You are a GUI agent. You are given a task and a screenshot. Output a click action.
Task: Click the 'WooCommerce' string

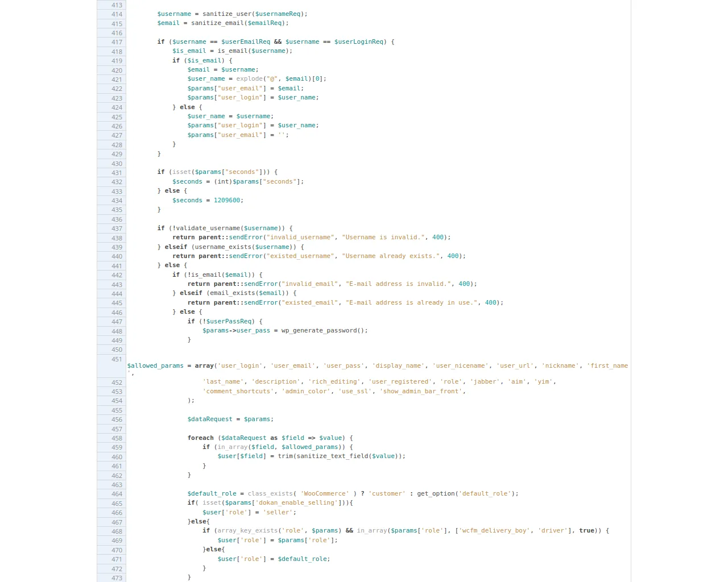(325, 493)
